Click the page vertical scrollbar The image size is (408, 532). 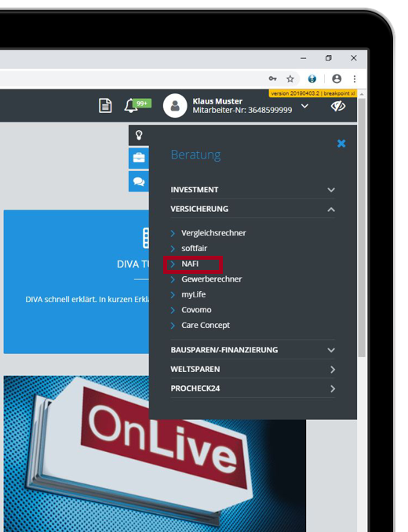[362, 228]
